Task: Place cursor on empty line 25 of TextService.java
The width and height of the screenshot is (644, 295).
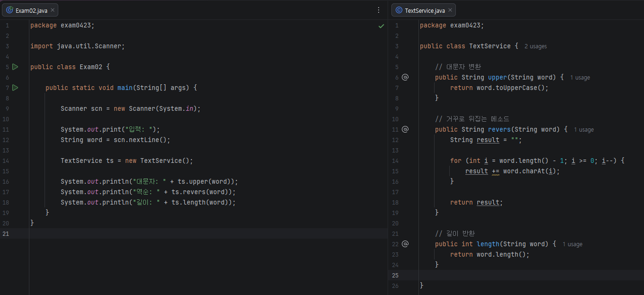Action: tap(531, 275)
